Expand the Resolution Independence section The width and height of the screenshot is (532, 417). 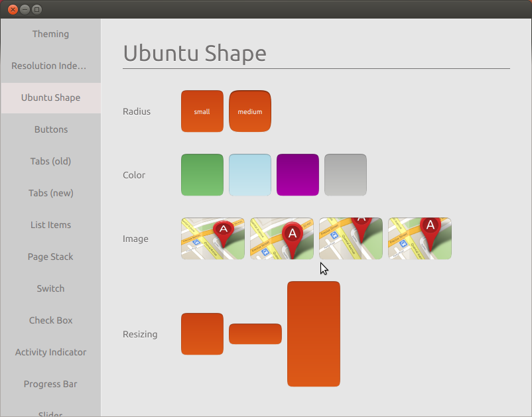pyautogui.click(x=50, y=66)
